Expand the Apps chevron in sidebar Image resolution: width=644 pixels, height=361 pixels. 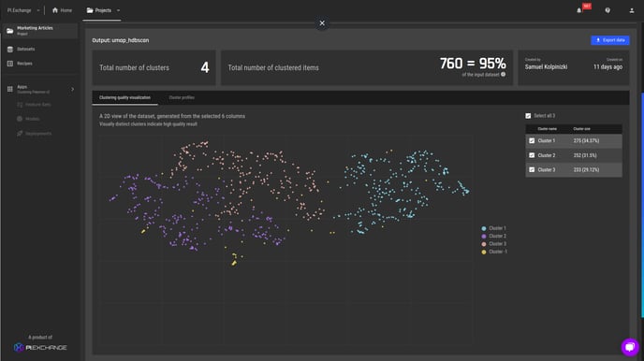point(73,89)
